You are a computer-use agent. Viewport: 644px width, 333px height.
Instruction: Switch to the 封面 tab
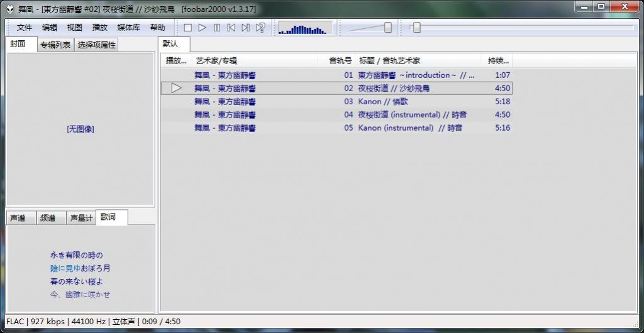click(x=21, y=44)
